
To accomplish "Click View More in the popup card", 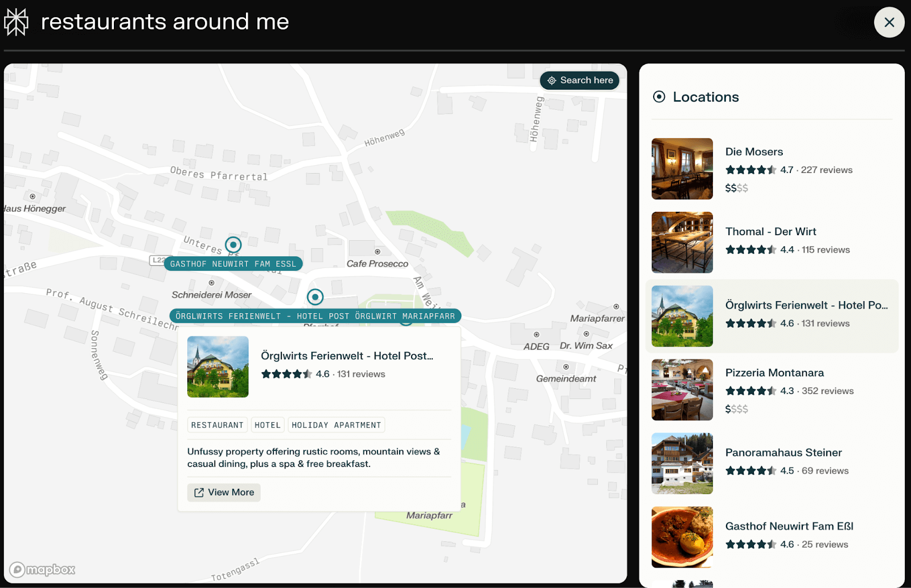I will 224,492.
